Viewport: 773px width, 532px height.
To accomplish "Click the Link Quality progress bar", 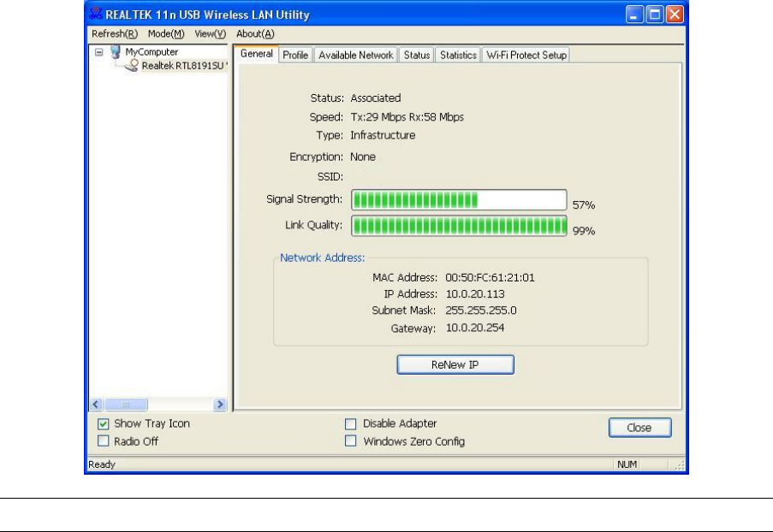I will (x=459, y=226).
